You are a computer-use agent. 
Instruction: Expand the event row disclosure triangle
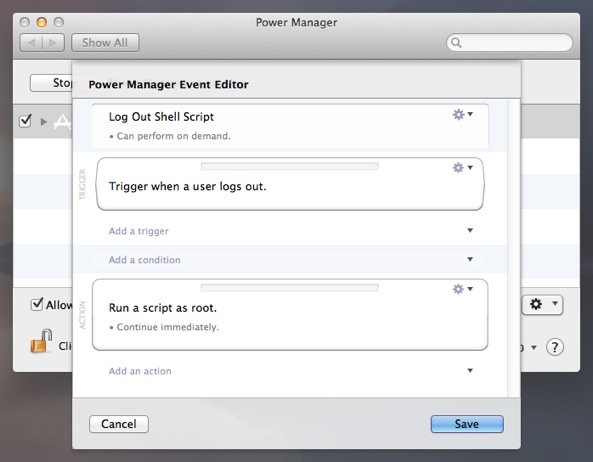(x=44, y=122)
